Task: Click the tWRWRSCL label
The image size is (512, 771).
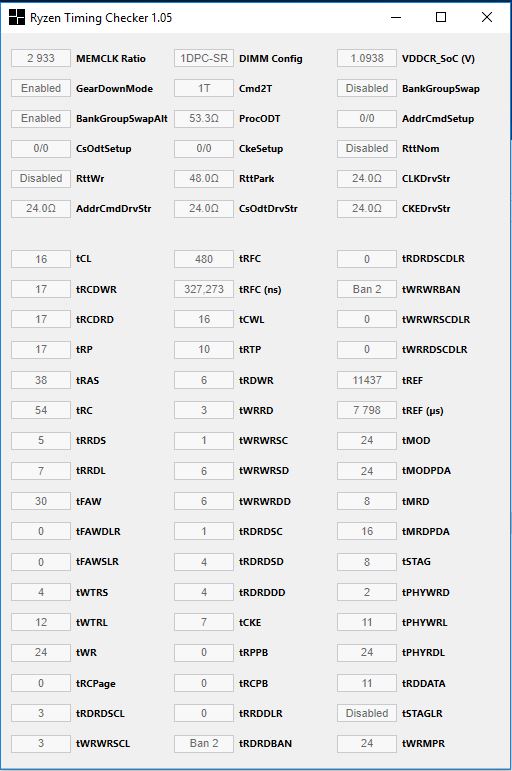Action: pyautogui.click(x=103, y=743)
